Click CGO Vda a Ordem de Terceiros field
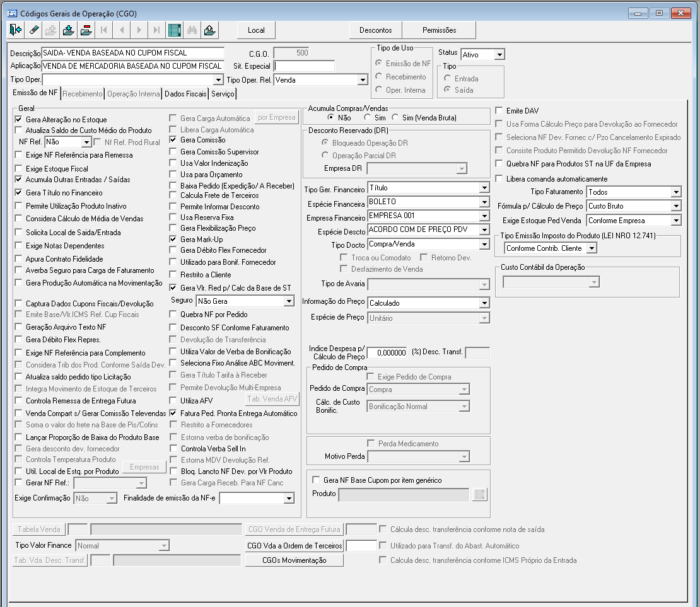Viewport: 700px width, 607px height. click(361, 545)
